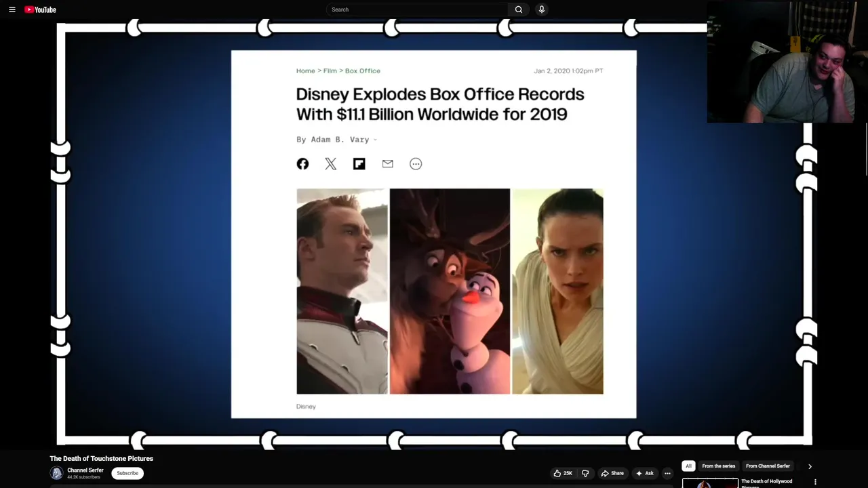
Task: Pause the video by clicking the player
Action: click(434, 234)
